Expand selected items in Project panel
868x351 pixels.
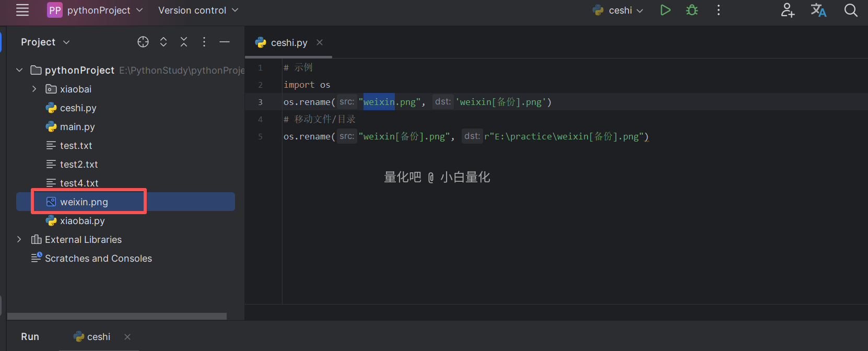(163, 42)
